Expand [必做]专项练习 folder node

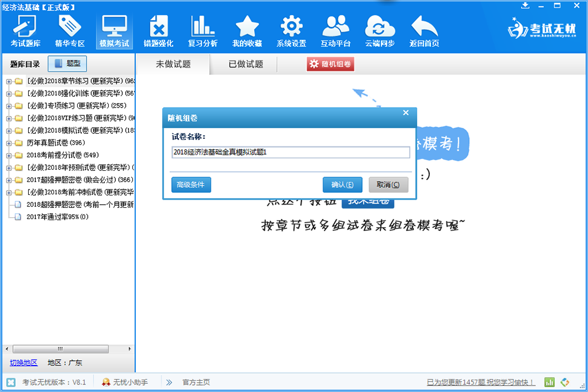[9, 106]
